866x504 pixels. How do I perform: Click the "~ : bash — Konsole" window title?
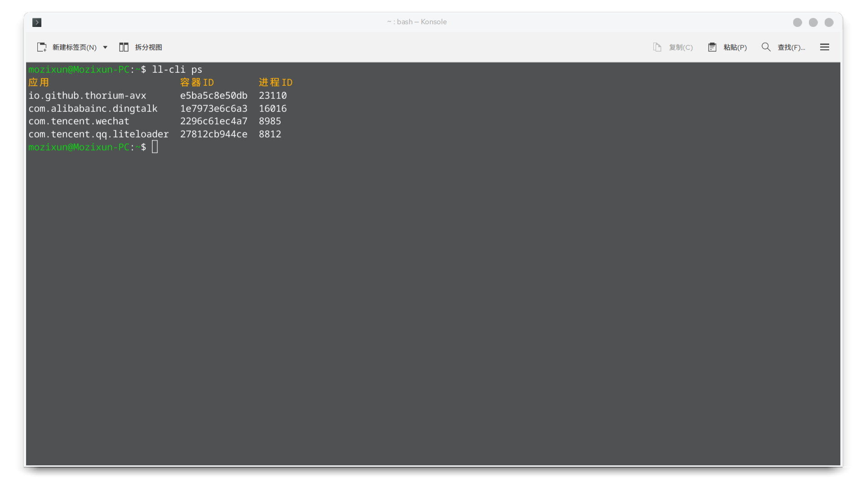417,22
